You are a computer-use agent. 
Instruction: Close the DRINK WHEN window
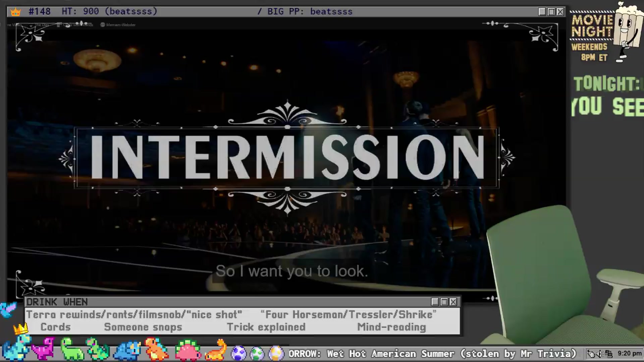[453, 302]
